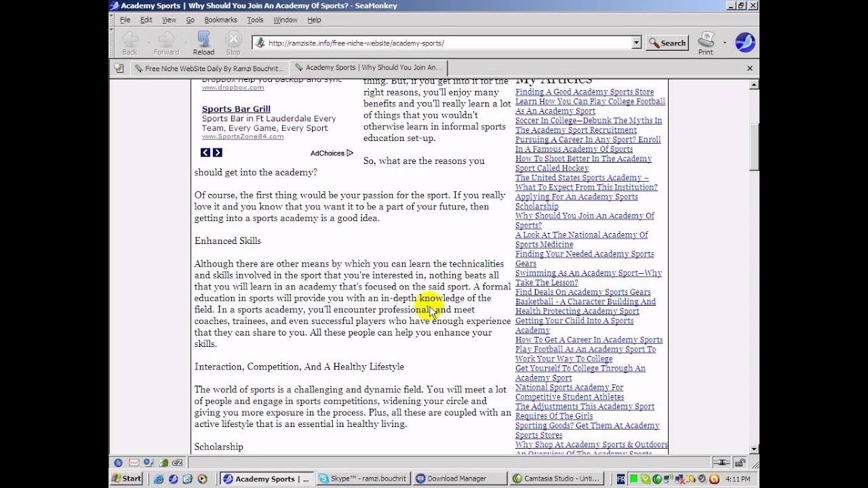The height and width of the screenshot is (488, 868).
Task: Open the Back history dropdown arrow
Action: pos(147,43)
